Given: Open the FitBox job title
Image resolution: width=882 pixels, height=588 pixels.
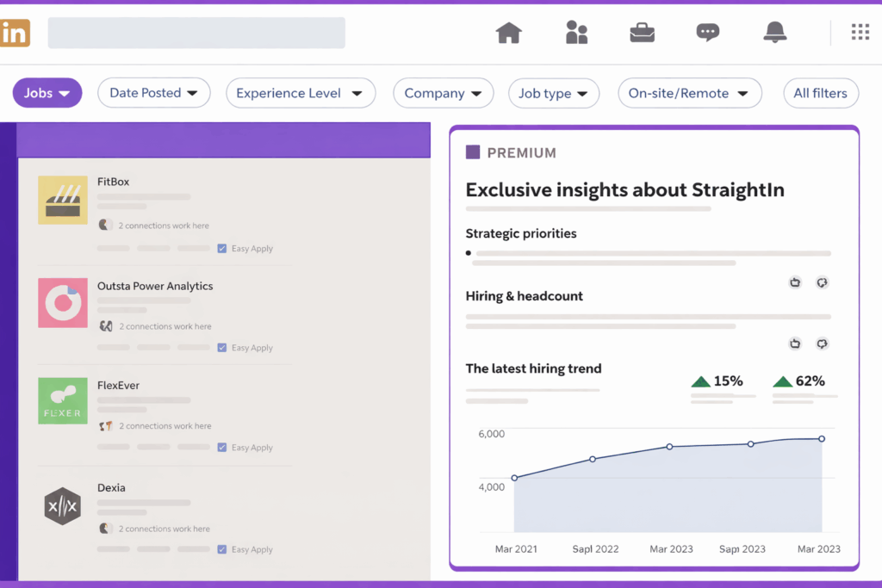Looking at the screenshot, I should tap(113, 182).
